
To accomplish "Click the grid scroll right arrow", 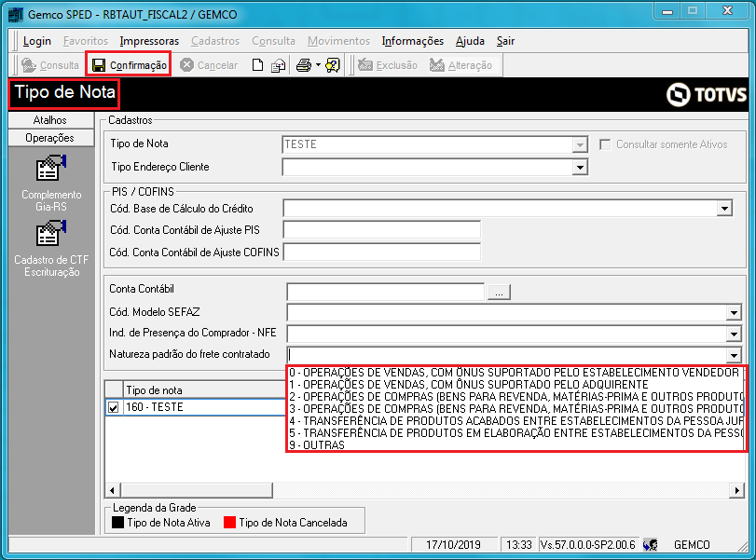I will 736,491.
